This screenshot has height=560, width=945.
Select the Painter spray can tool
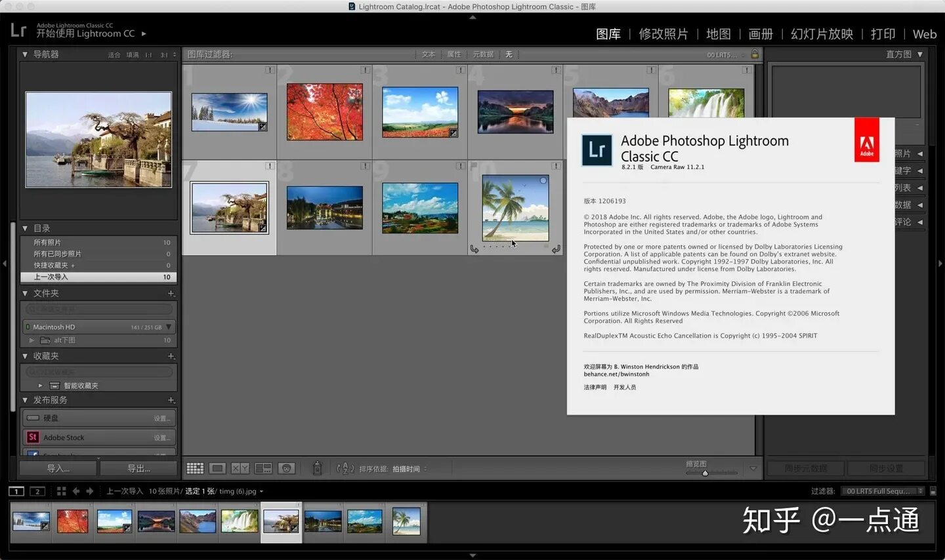pos(317,468)
